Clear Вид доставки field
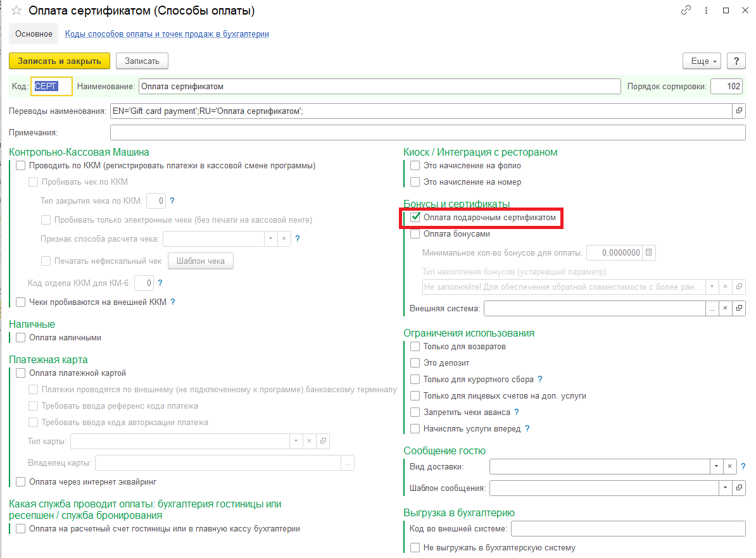This screenshot has width=756, height=558. (730, 466)
